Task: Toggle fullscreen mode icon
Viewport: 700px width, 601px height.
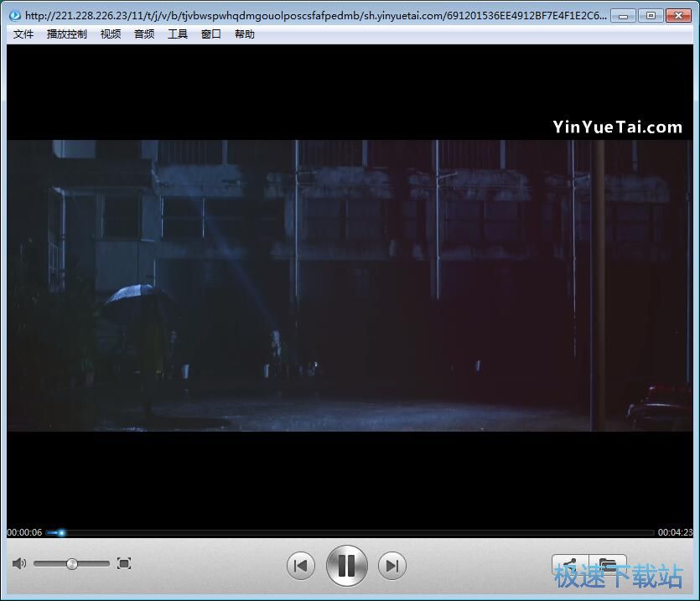Action: coord(124,563)
